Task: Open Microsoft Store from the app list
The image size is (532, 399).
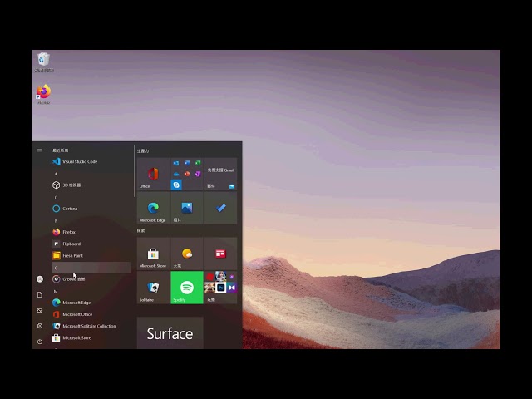Action: point(91,338)
